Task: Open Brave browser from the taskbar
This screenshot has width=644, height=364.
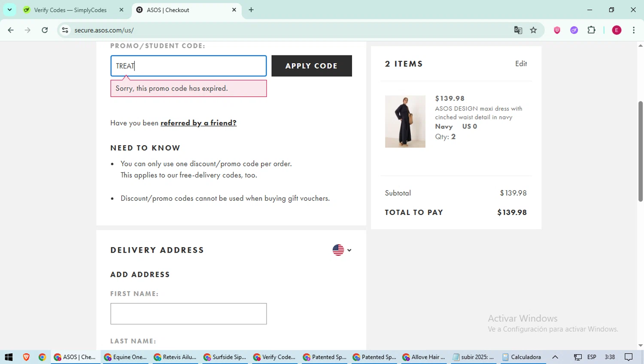Action: click(x=26, y=357)
